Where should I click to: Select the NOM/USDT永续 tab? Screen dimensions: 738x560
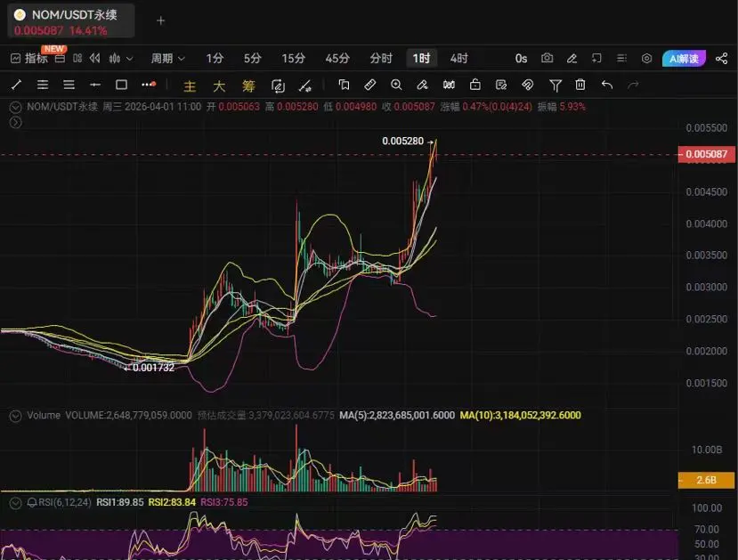[x=70, y=20]
